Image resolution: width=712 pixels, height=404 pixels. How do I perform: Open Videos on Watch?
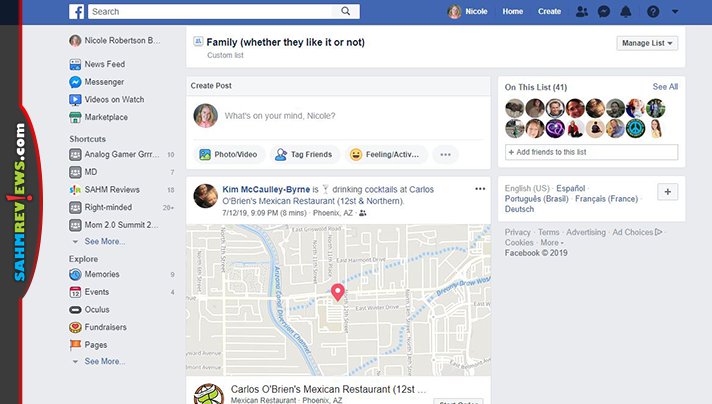coord(107,99)
